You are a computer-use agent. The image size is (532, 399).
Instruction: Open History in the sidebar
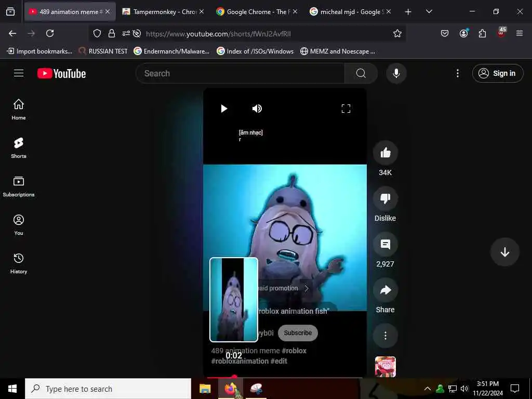(19, 263)
